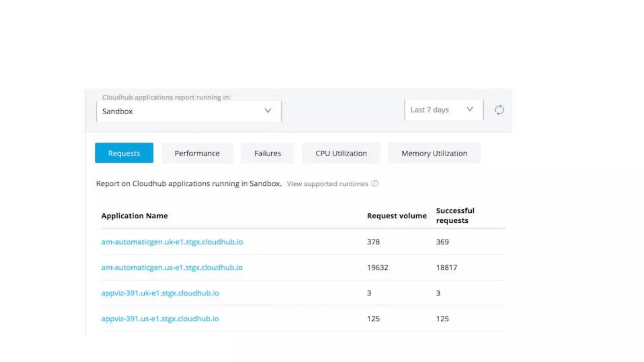
Task: Go to Memory Utilization tab
Action: click(434, 153)
